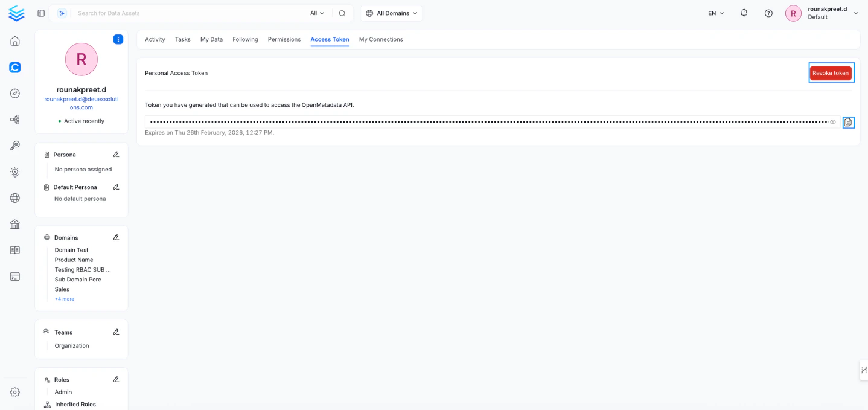
Task: Click the large R profile avatar
Action: pyautogui.click(x=81, y=59)
